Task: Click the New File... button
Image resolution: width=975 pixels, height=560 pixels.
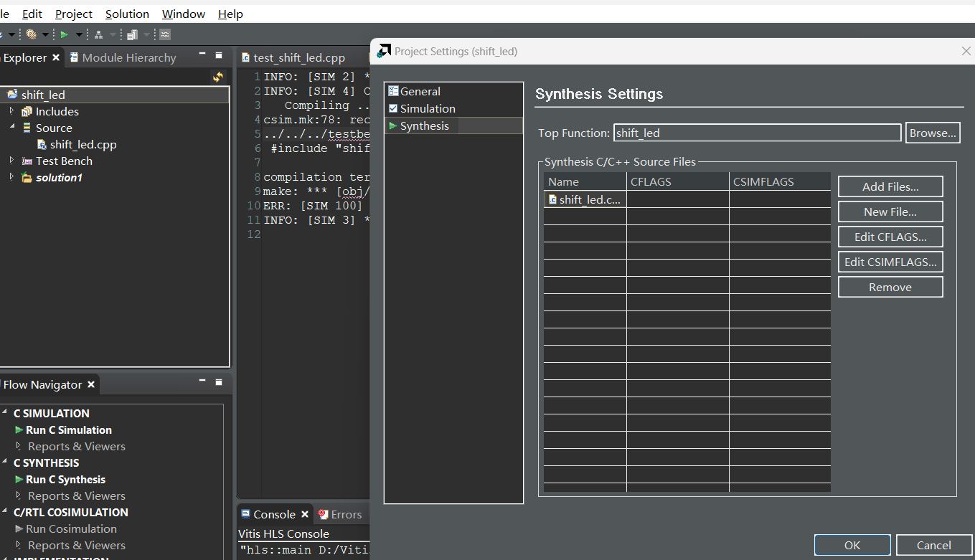Action: [890, 212]
